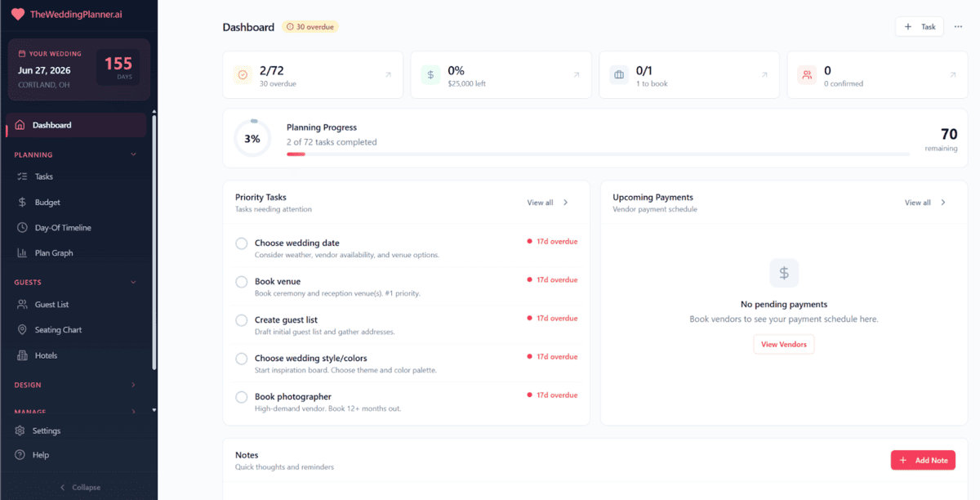Click the three-dot menu next to Task button
Screen dimensions: 980x500
[957, 26]
